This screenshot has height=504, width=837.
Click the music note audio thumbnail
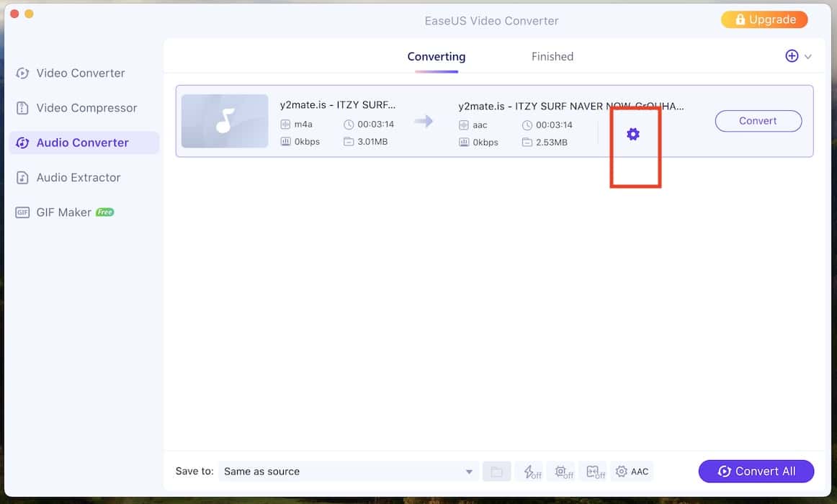(x=225, y=121)
